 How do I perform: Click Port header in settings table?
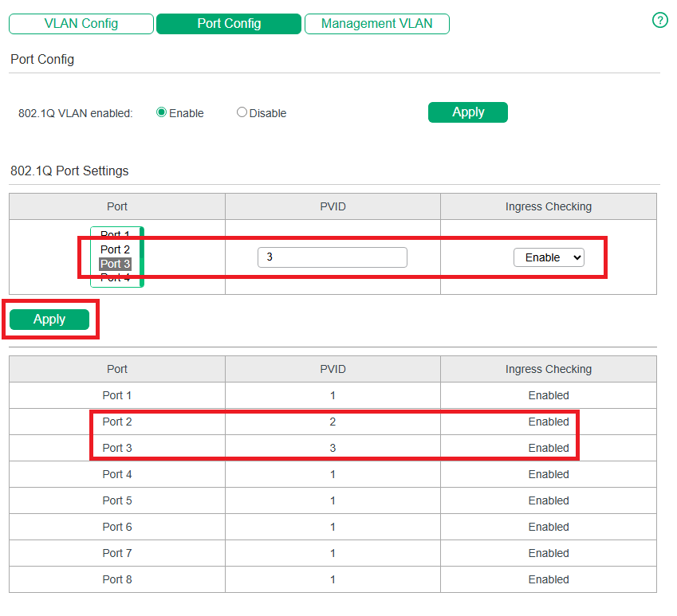117,206
